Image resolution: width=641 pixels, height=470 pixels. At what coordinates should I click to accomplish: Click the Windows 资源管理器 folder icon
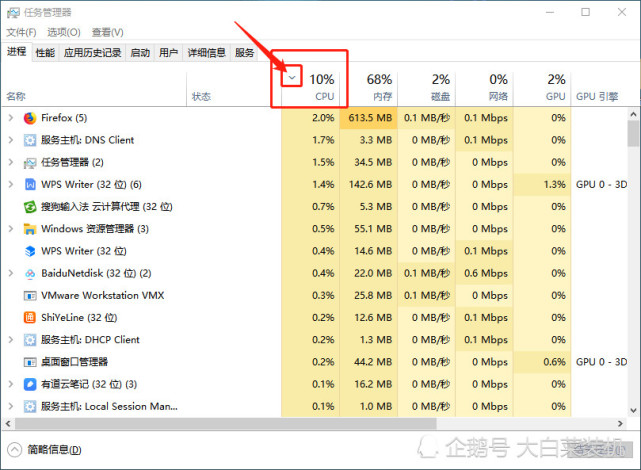[x=30, y=229]
